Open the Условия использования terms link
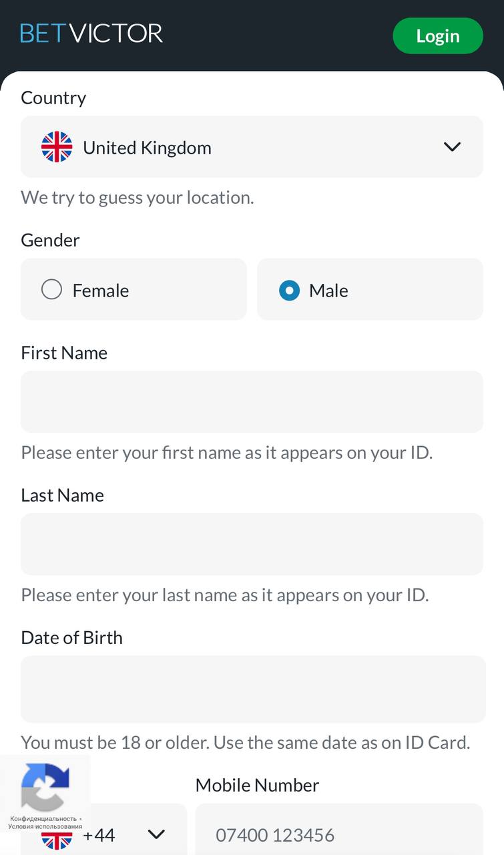This screenshot has width=504, height=855. pos(45,826)
